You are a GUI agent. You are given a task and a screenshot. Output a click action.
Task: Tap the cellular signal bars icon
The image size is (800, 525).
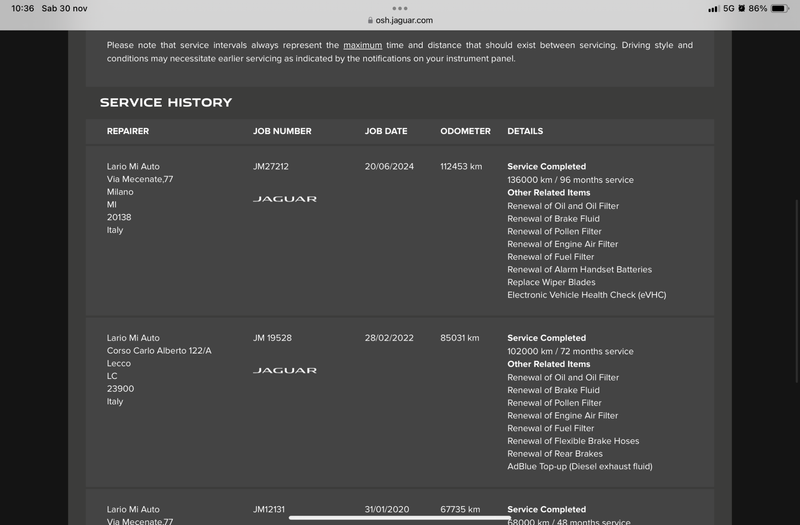coord(713,9)
